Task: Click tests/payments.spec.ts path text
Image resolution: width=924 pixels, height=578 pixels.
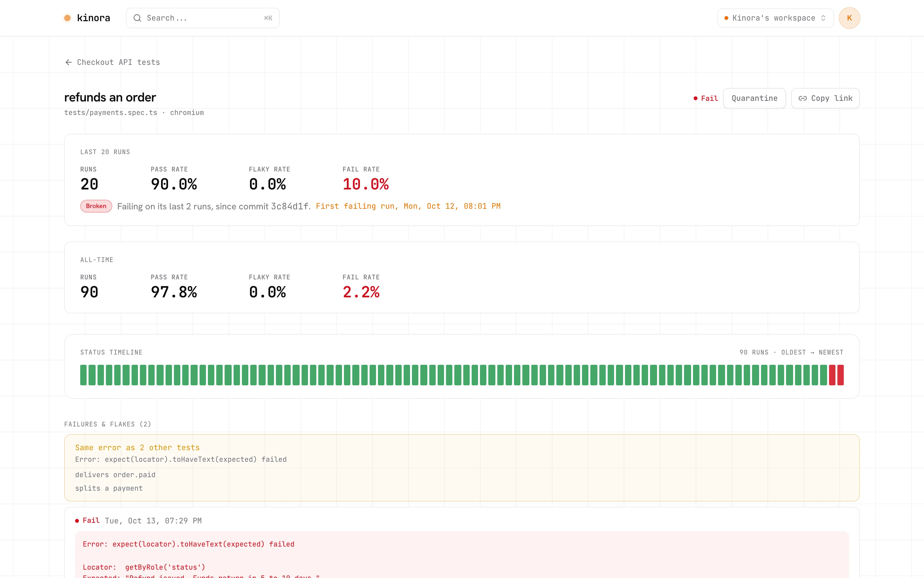Action: click(x=111, y=112)
